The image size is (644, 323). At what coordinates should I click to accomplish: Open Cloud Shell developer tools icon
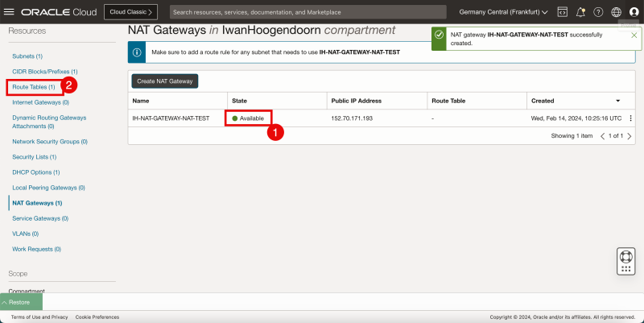[562, 12]
